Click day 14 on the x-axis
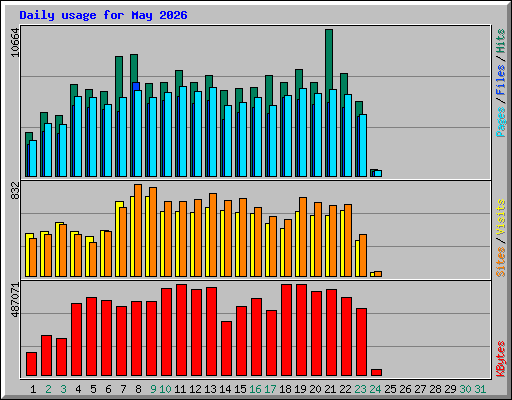Screen dimensions: 512x400 [x=225, y=389]
